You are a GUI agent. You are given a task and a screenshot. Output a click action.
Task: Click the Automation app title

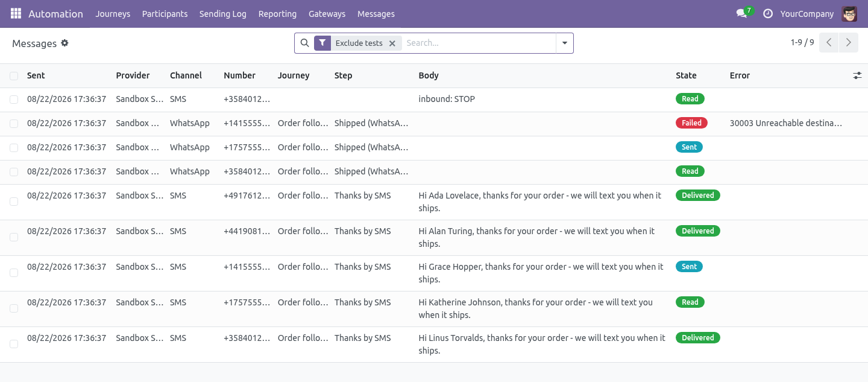pos(55,13)
